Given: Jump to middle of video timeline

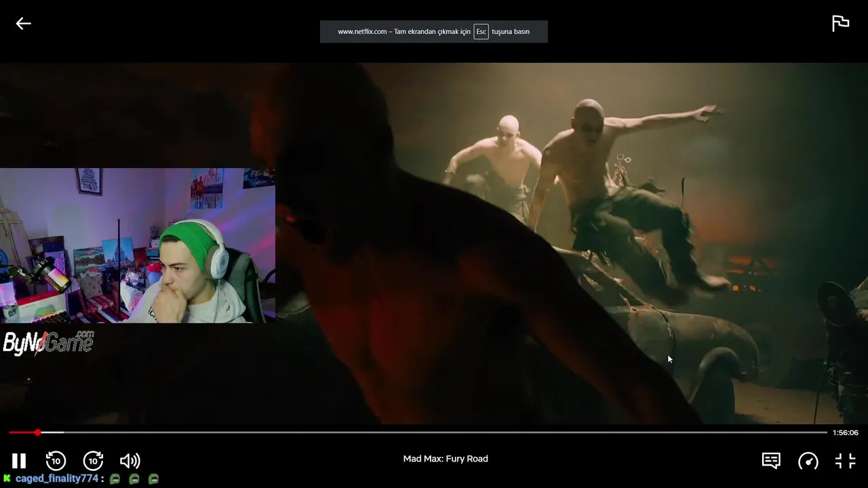Looking at the screenshot, I should click(418, 432).
